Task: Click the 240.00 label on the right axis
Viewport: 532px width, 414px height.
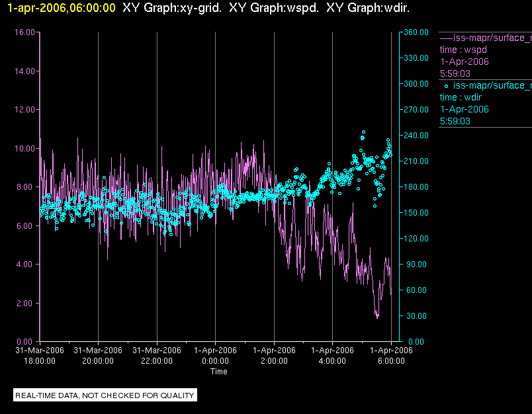Action: click(416, 136)
